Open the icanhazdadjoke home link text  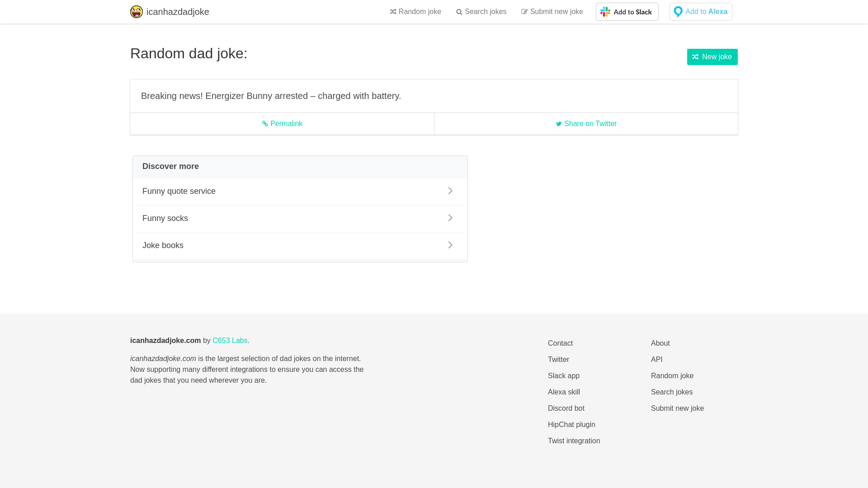[178, 12]
